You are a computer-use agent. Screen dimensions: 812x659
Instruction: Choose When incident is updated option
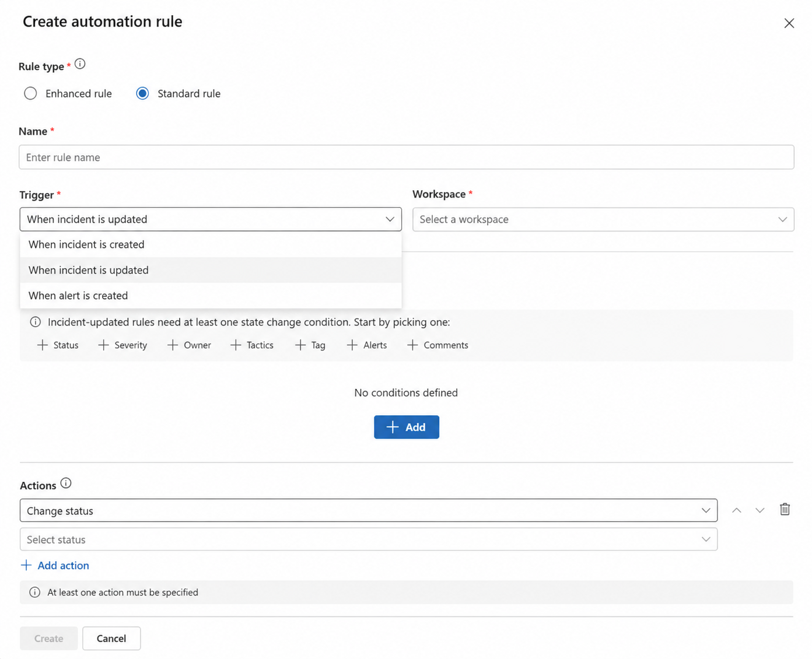(x=211, y=270)
